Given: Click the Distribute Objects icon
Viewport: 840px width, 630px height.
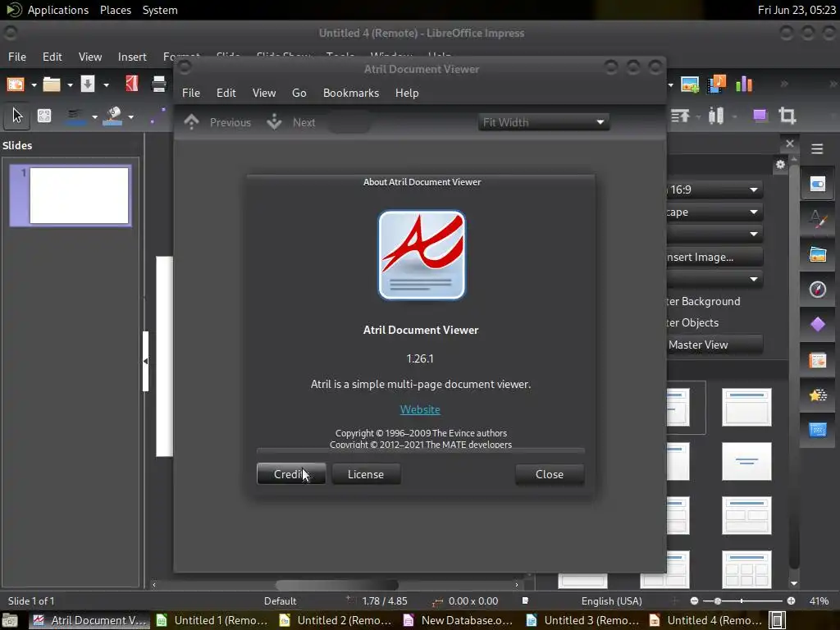Looking at the screenshot, I should pos(716,116).
